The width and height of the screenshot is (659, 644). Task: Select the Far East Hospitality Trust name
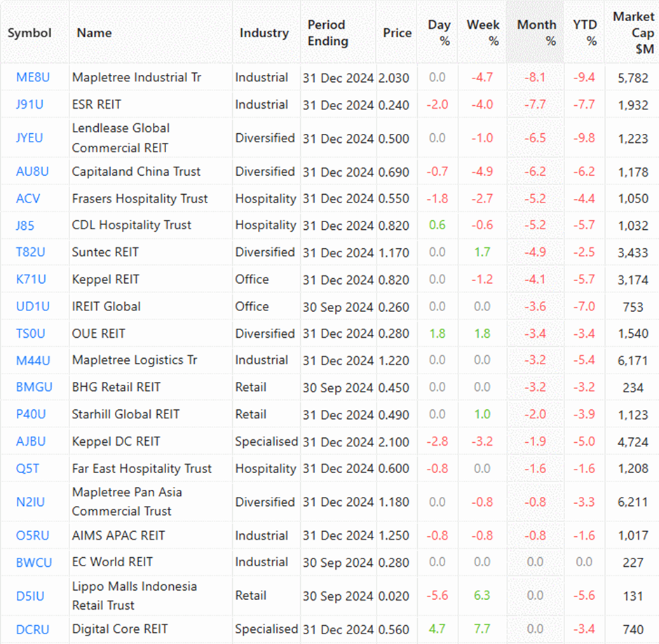pos(142,468)
